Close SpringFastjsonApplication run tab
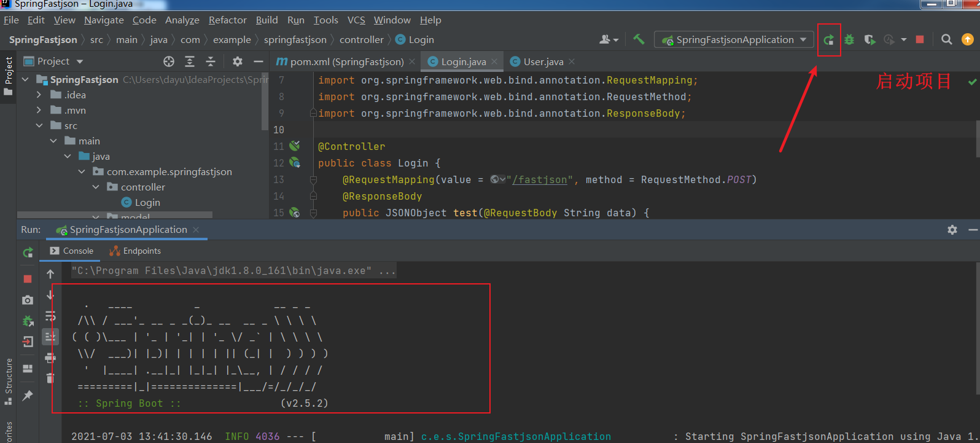Viewport: 980px width, 443px height. (x=196, y=230)
